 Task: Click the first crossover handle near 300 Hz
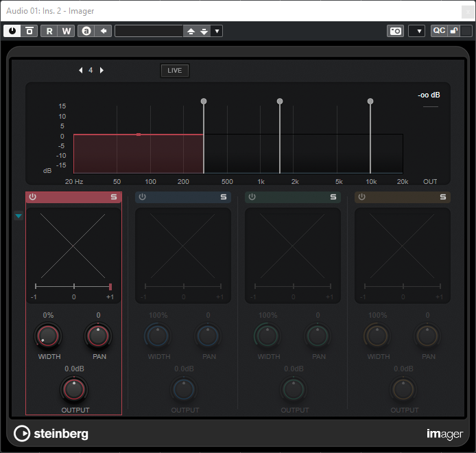click(x=204, y=101)
